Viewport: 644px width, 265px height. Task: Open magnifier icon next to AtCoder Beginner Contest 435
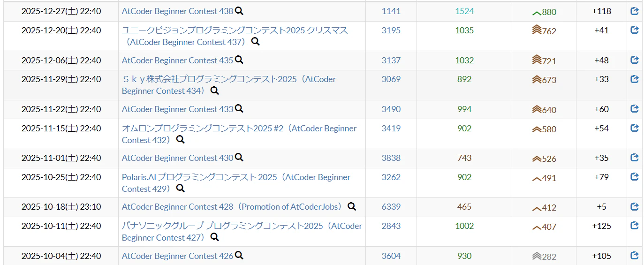point(239,60)
